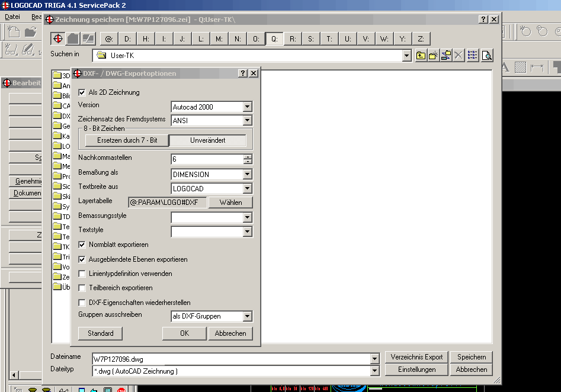Select Ersetzen durch 7 - Bit option
This screenshot has width=561, height=392.
click(127, 140)
